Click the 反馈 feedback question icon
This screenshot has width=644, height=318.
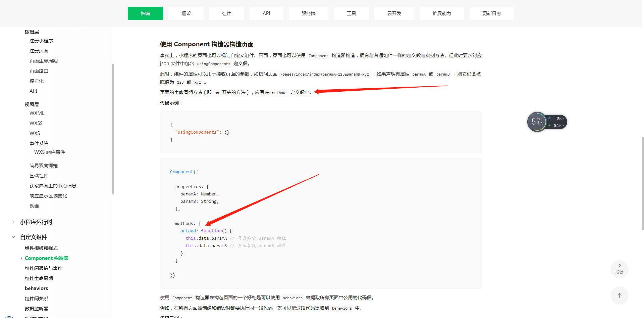coord(619,269)
